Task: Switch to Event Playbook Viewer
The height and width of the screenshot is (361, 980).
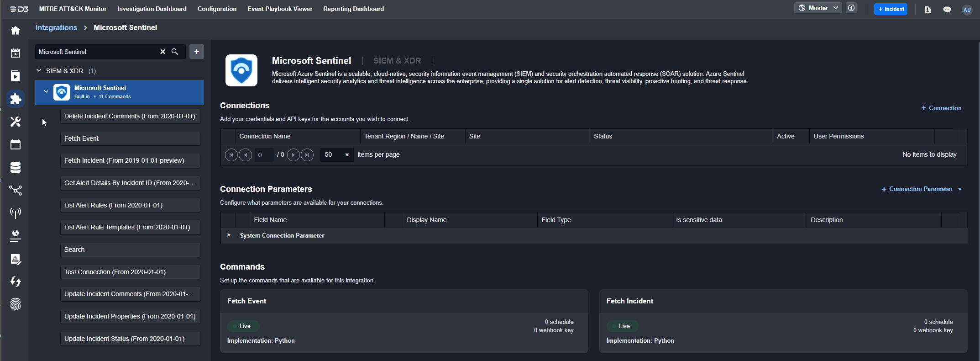Action: pyautogui.click(x=280, y=9)
